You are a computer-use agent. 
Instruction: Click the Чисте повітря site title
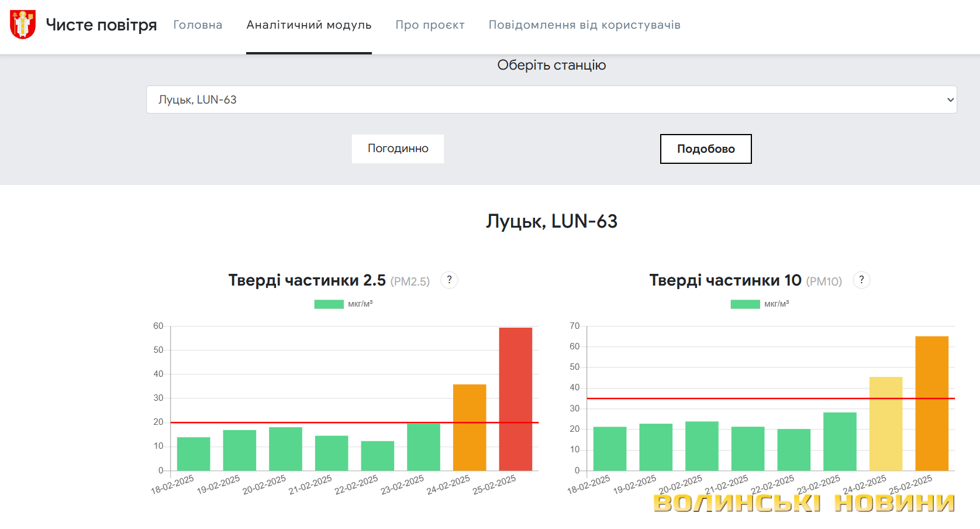(x=101, y=25)
